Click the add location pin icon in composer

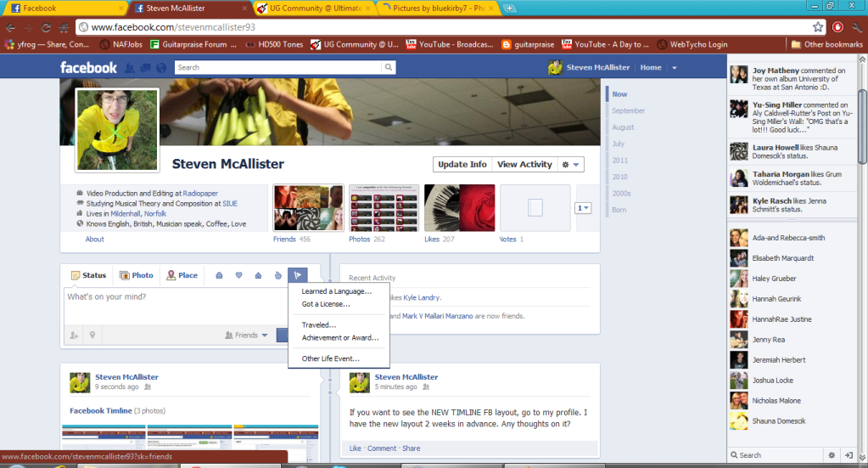coord(92,335)
